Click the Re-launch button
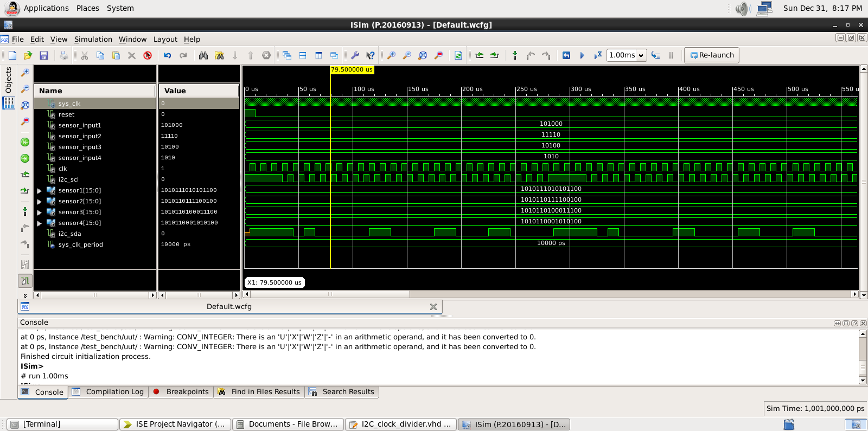 click(712, 55)
